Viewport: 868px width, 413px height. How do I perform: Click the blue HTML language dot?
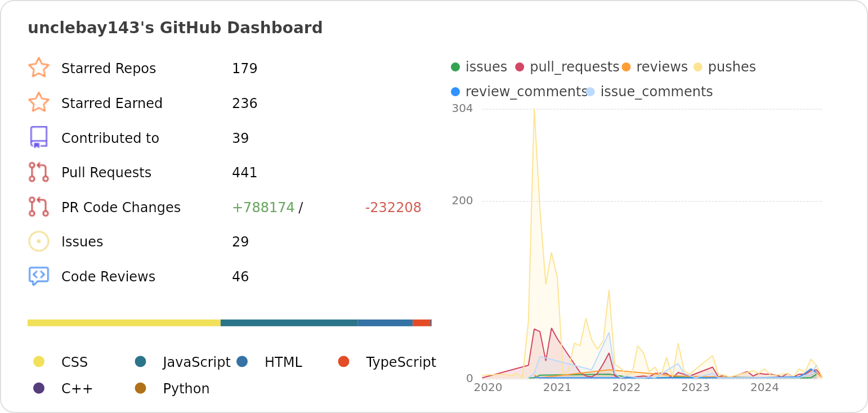point(242,361)
